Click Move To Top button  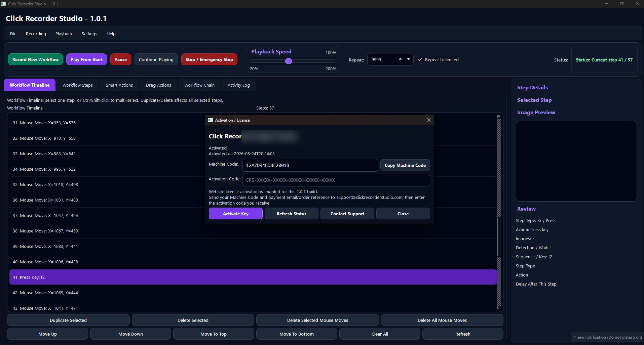[x=214, y=334]
